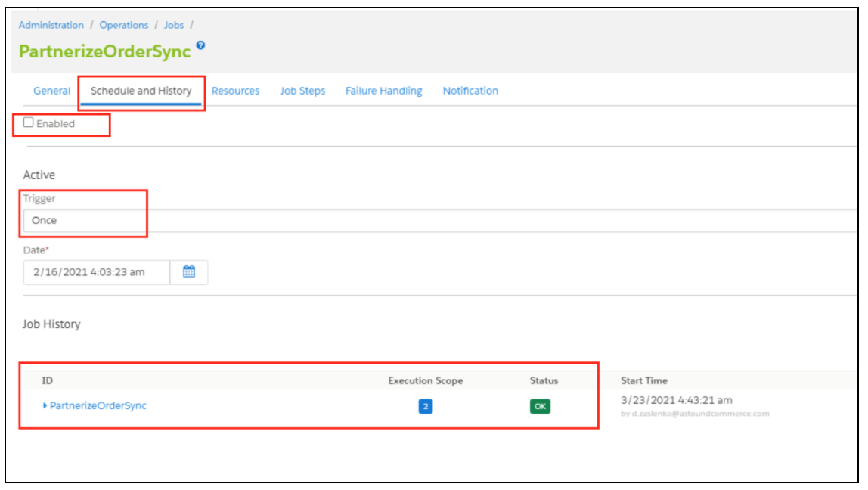This screenshot has height=490, width=868.
Task: Toggle the Enabled checkbox
Action: pos(28,122)
